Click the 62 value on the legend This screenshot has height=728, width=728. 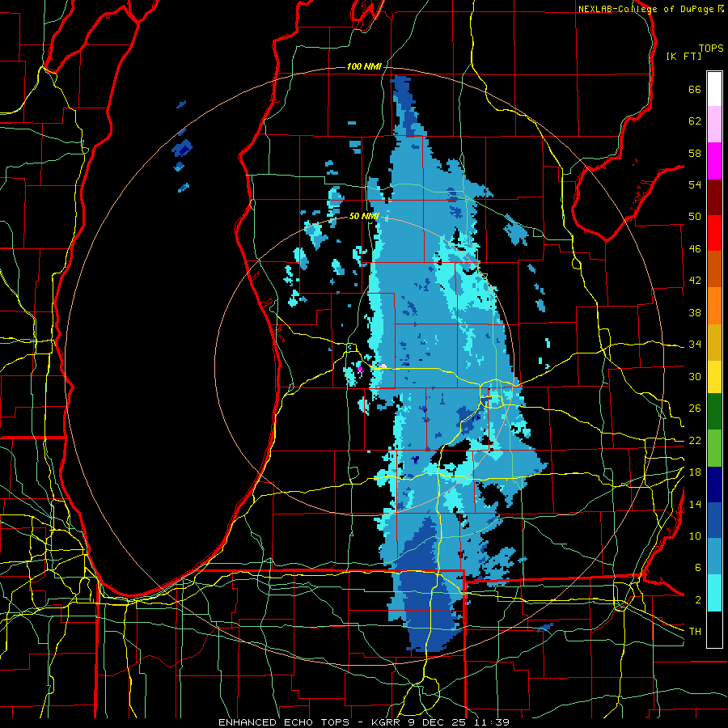click(x=695, y=121)
